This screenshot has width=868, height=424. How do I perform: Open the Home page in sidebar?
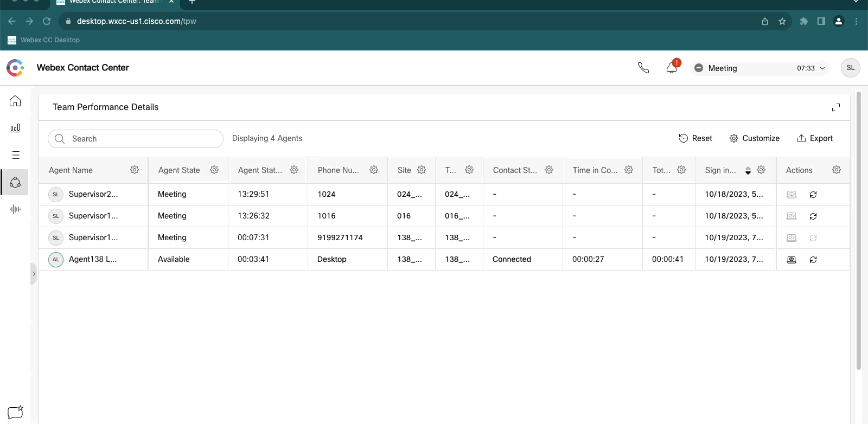[x=15, y=101]
